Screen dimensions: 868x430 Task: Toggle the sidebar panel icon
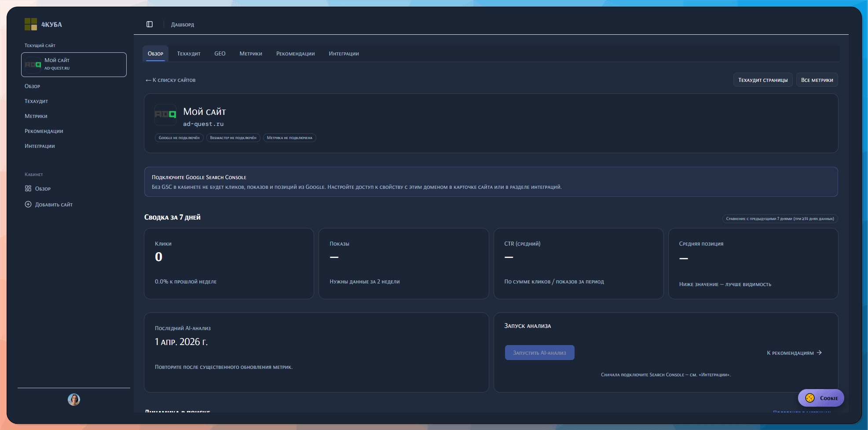point(150,24)
